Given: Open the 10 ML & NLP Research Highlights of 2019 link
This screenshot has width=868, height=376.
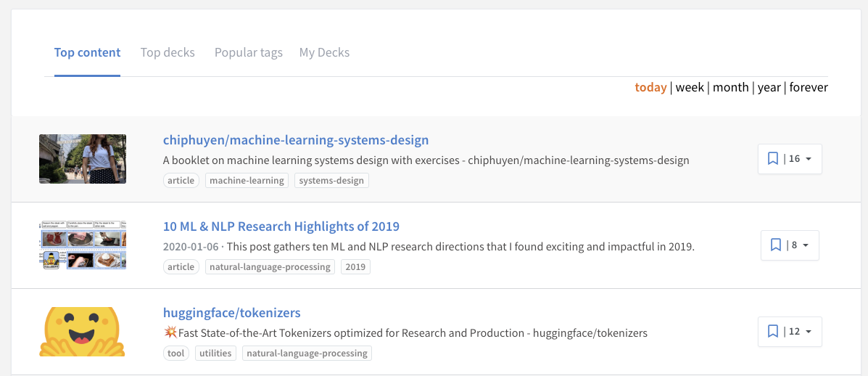Looking at the screenshot, I should point(281,226).
